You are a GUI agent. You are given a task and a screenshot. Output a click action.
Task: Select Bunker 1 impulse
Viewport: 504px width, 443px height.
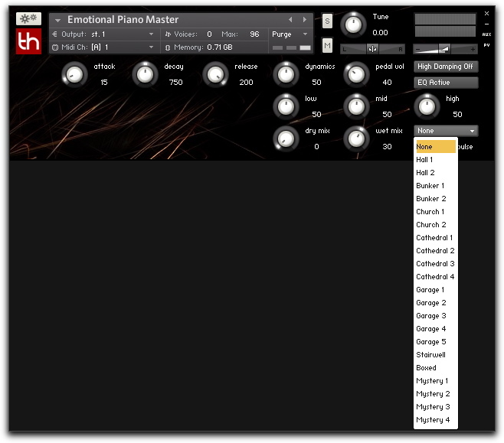point(436,186)
